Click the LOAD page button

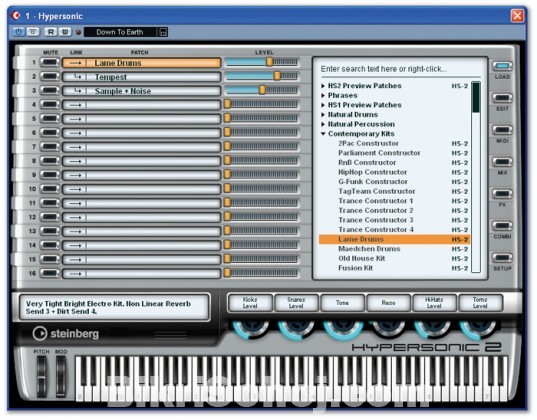pyautogui.click(x=502, y=66)
